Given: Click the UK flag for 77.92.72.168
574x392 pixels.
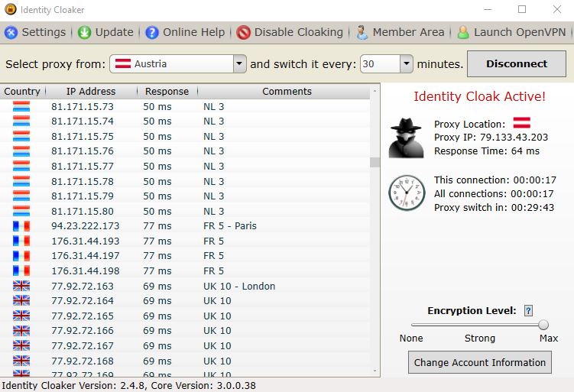Looking at the screenshot, I should point(21,361).
